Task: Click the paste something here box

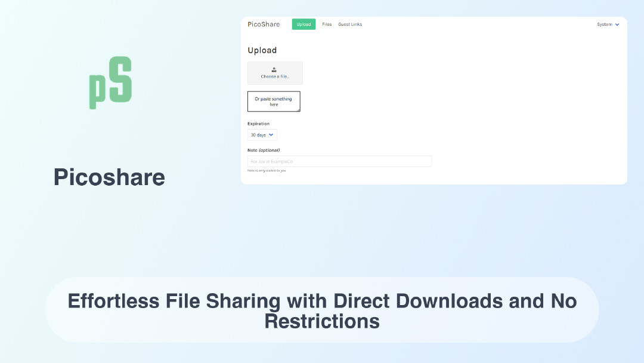Action: coord(274,101)
